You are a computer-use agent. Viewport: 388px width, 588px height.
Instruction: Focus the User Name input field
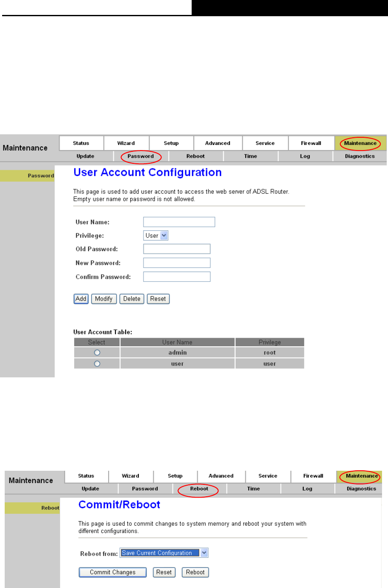pyautogui.click(x=179, y=222)
